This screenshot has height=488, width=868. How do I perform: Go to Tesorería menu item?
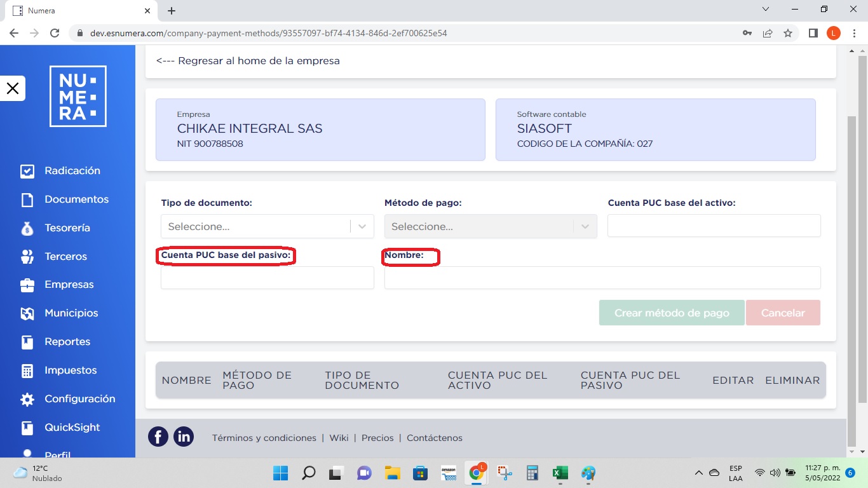coord(67,228)
